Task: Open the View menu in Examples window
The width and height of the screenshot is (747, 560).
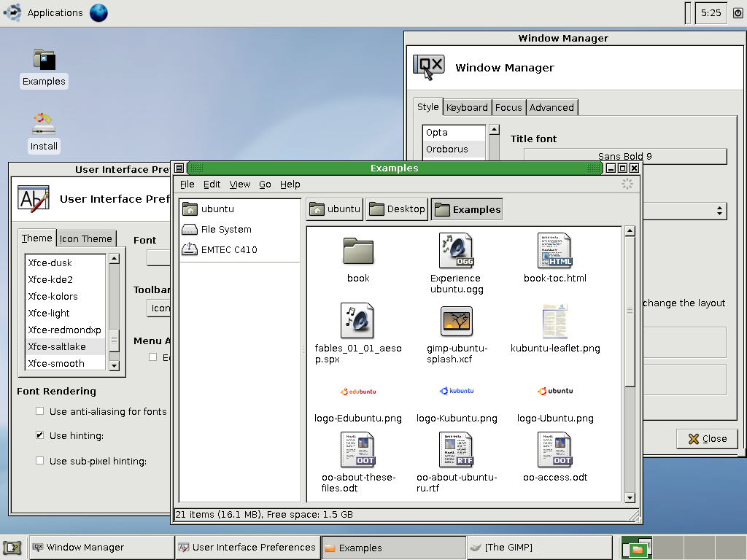Action: click(239, 184)
